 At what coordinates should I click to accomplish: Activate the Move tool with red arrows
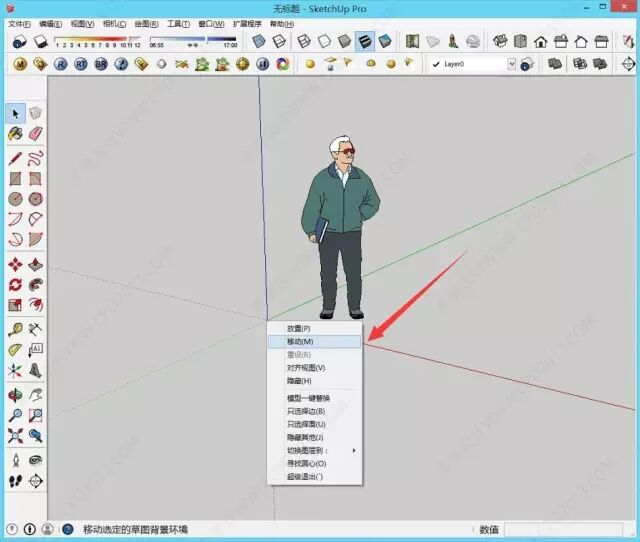click(16, 264)
